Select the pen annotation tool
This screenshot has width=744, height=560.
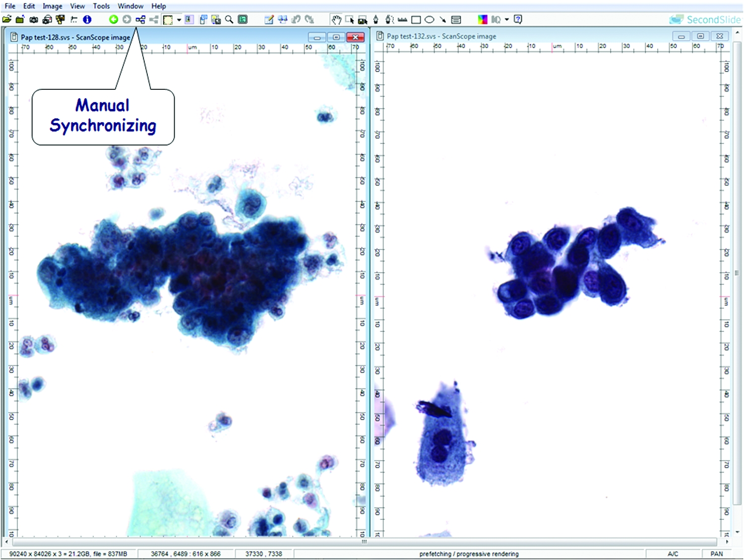click(x=376, y=19)
